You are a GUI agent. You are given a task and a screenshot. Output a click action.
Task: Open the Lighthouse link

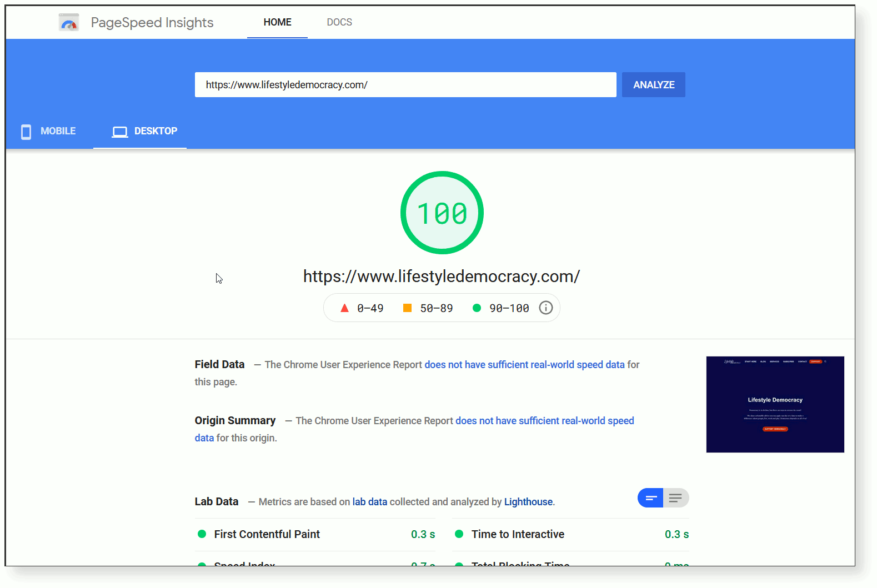tap(528, 502)
